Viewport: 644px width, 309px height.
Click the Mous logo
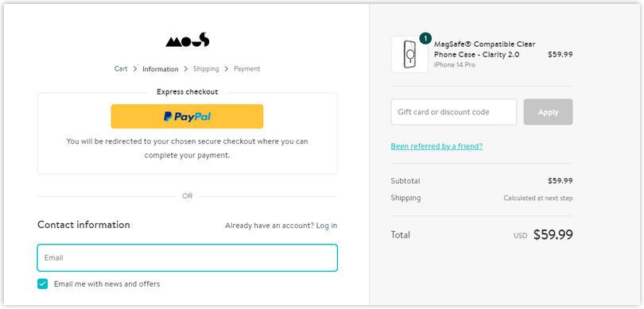[x=188, y=41]
